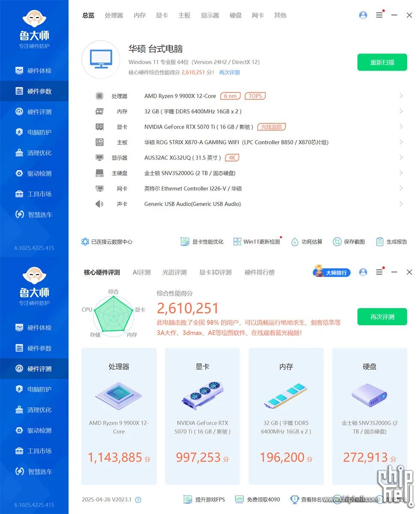Click 免费领取4090
The width and height of the screenshot is (420, 514).
pos(257,499)
